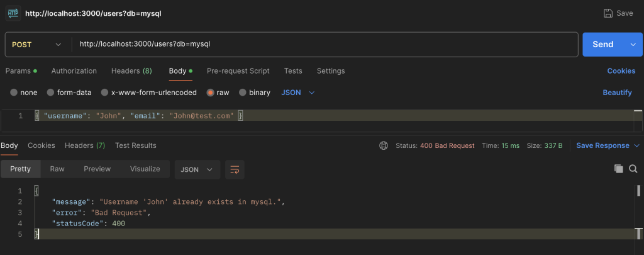The image size is (644, 255).
Task: Click the Beautify link
Action: [617, 93]
